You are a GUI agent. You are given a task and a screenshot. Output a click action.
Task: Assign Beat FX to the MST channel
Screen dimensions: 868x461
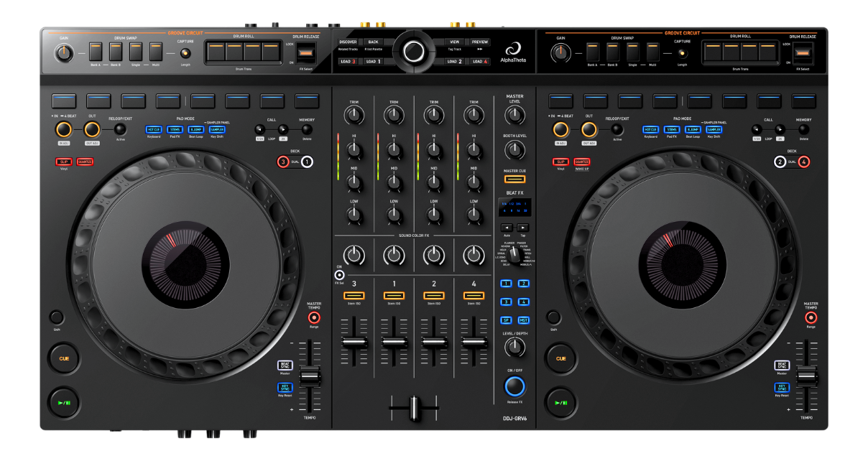pyautogui.click(x=523, y=320)
